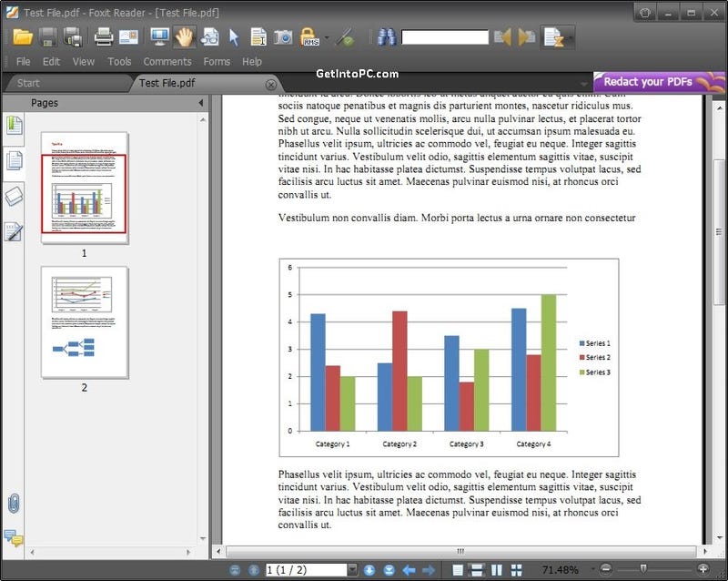Click the RMS lock icon

[x=309, y=37]
